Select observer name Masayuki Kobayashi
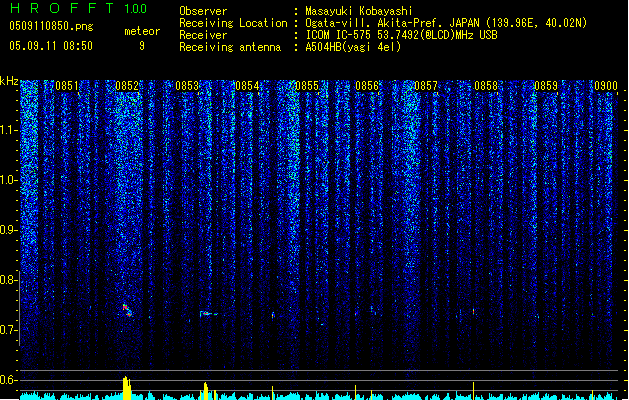 coord(359,11)
